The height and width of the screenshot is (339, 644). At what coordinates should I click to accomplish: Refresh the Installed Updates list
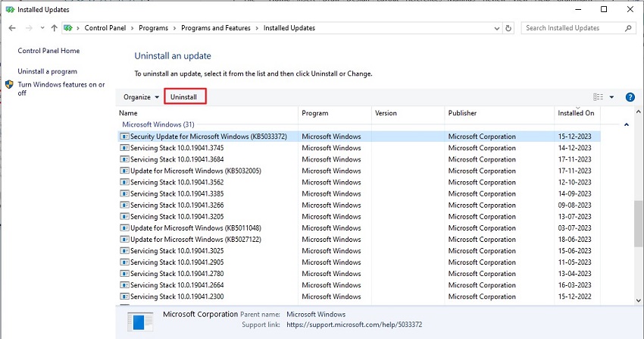(508, 28)
